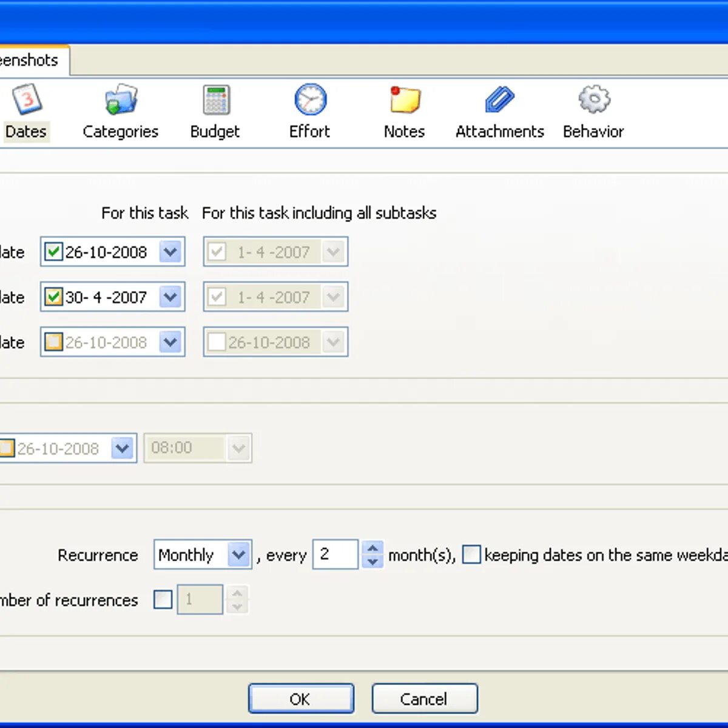Open the Attachments paperclip icon
Image resolution: width=728 pixels, height=728 pixels.
(x=499, y=99)
